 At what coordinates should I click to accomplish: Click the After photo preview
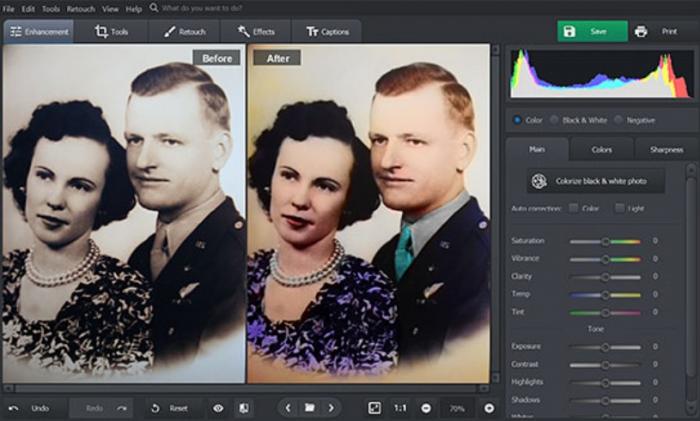coord(369,213)
